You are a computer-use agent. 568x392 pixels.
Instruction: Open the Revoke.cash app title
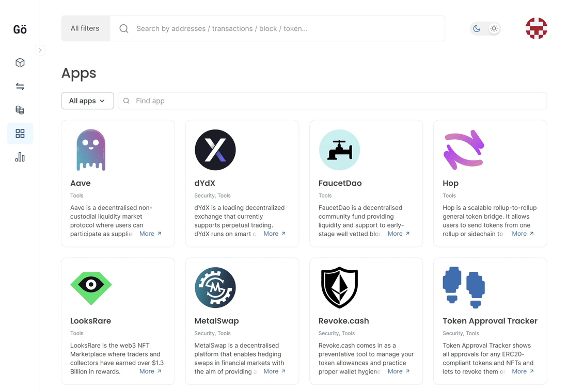pos(343,321)
